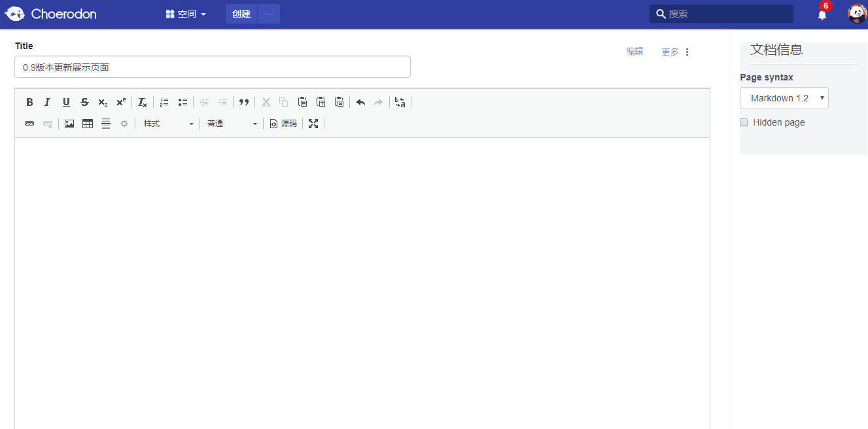
Task: Paste from Word icon
Action: coord(339,102)
